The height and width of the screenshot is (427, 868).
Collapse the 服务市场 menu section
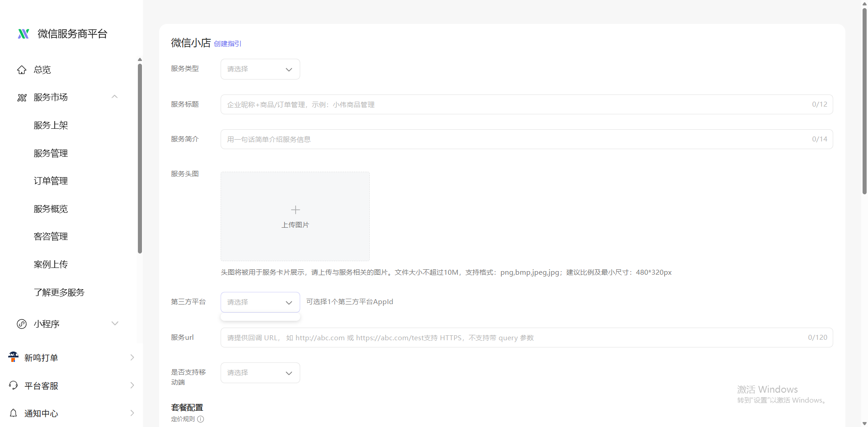click(x=115, y=97)
